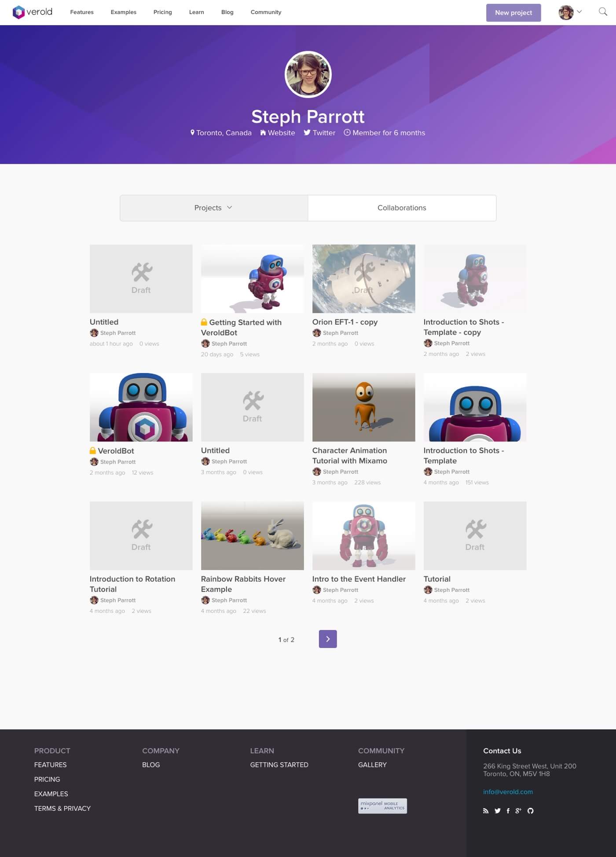Open the Tutorial draft thumbnail
This screenshot has width=616, height=857.
click(x=475, y=536)
